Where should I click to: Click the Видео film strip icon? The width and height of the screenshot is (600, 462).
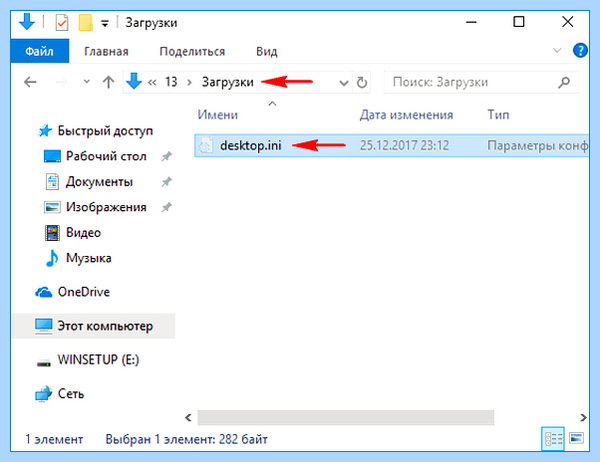[52, 233]
